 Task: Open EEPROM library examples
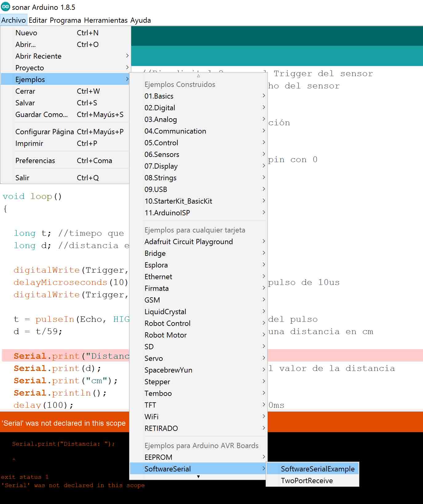(198, 457)
